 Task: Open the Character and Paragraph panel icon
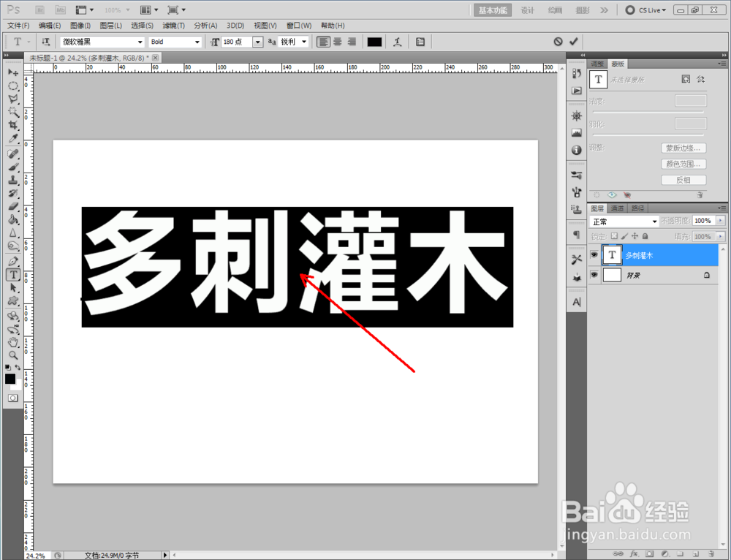pos(420,42)
